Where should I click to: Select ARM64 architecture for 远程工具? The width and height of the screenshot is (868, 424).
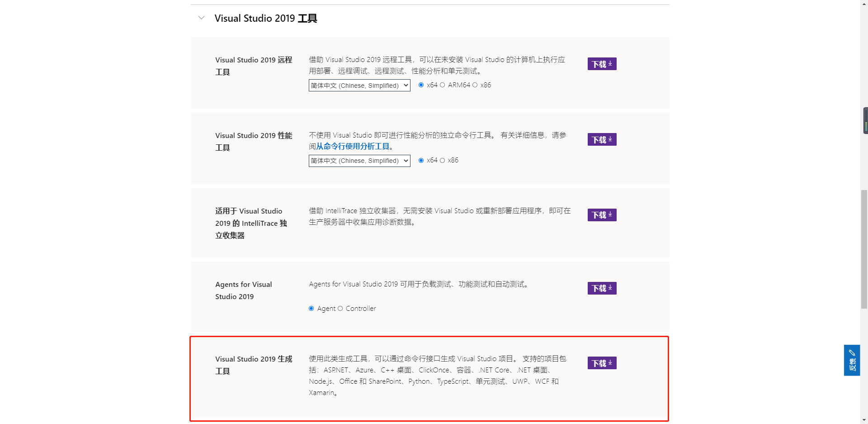(x=442, y=85)
